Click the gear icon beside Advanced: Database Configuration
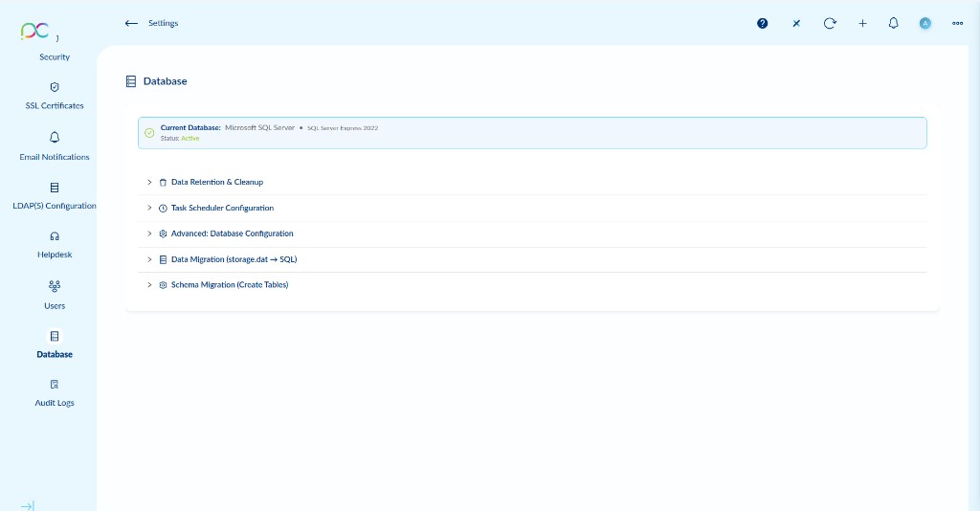The width and height of the screenshot is (980, 511). pyautogui.click(x=163, y=233)
